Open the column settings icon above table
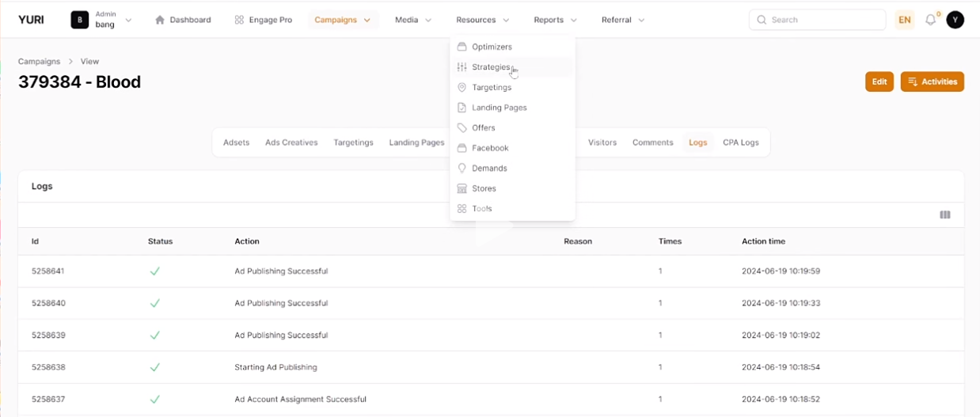 (944, 214)
